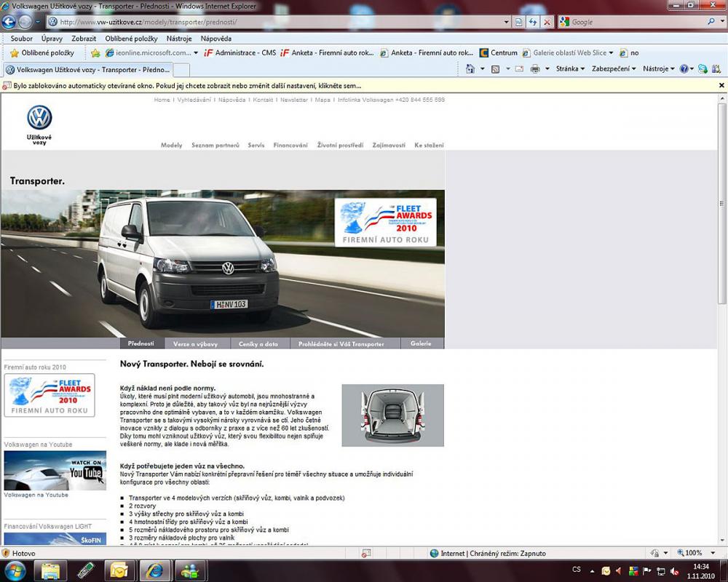Click Administrace - CMS favorites link
The width and height of the screenshot is (728, 582).
coord(240,53)
